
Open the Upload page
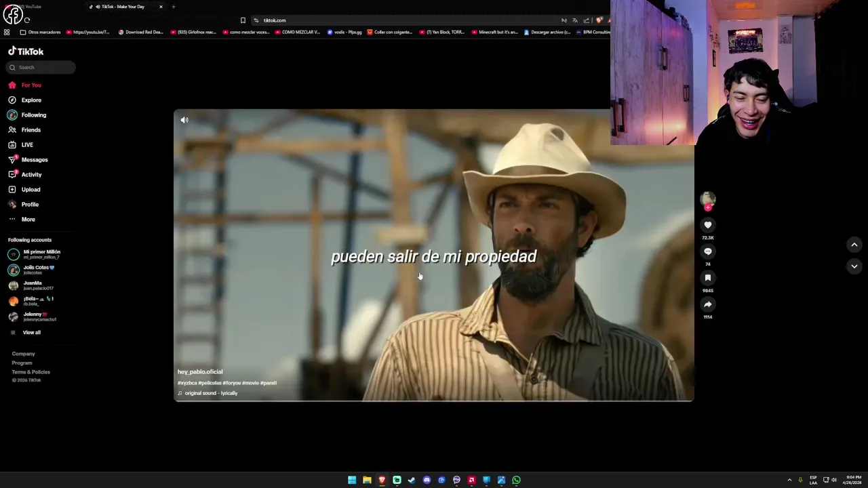click(24, 190)
